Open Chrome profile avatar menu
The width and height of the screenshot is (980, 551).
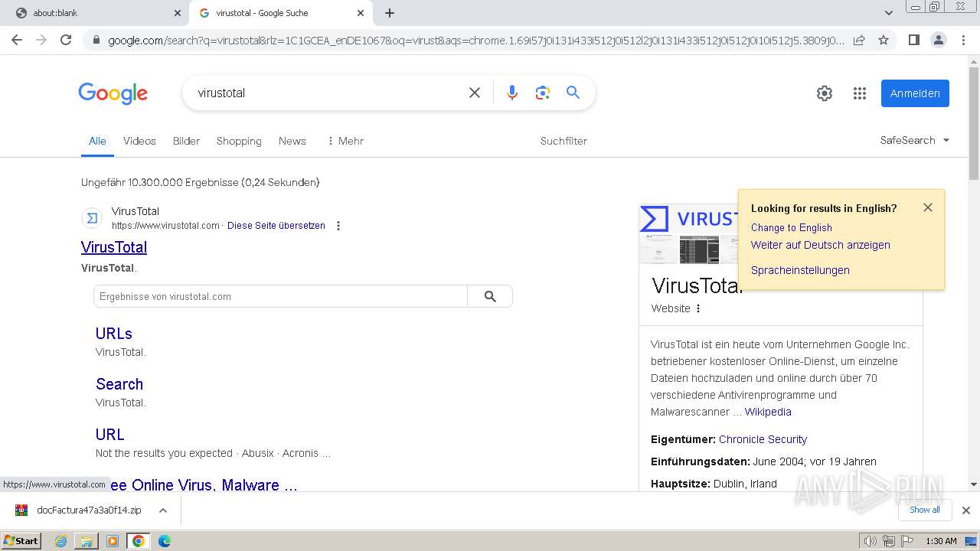[x=938, y=40]
